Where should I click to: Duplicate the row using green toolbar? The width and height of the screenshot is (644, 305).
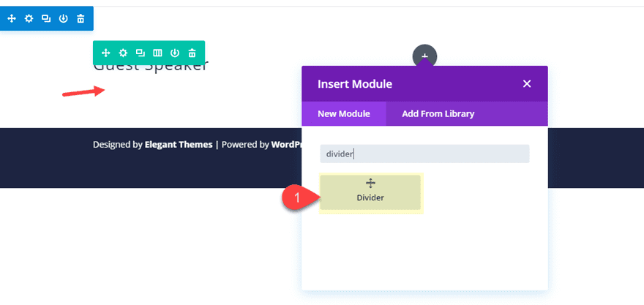[140, 53]
